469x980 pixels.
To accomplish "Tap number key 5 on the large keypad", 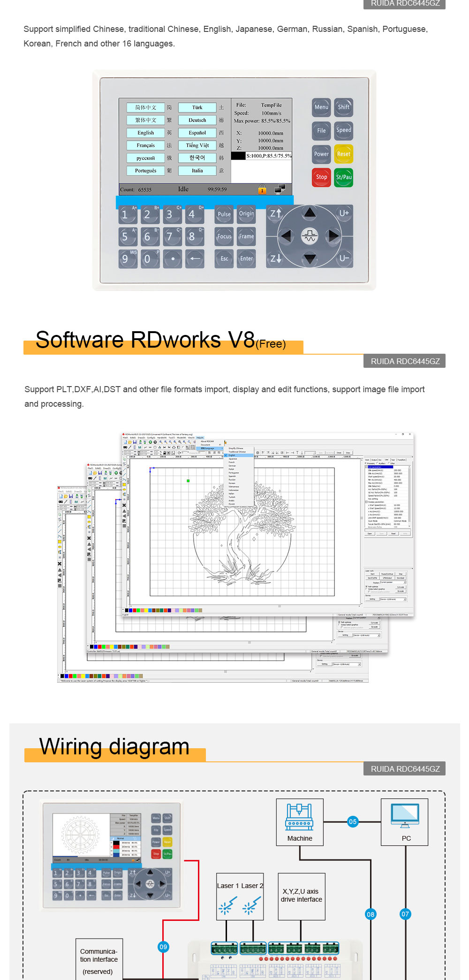I will (x=127, y=237).
